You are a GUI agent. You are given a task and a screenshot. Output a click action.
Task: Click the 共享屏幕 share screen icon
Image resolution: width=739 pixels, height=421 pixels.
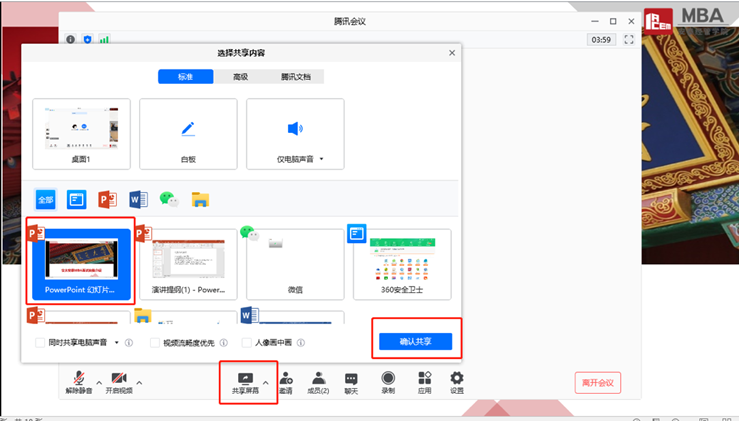coord(243,380)
